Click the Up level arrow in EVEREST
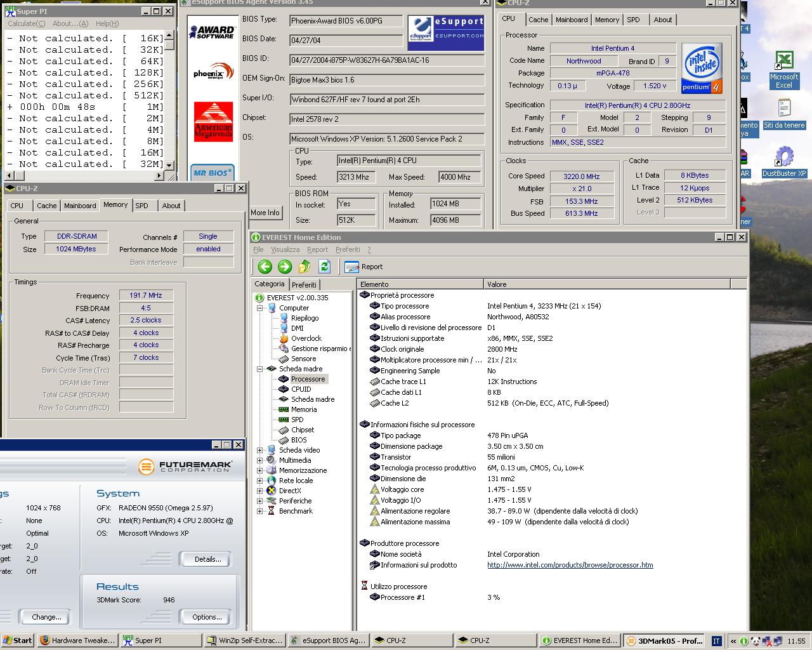This screenshot has width=812, height=650. pyautogui.click(x=304, y=267)
